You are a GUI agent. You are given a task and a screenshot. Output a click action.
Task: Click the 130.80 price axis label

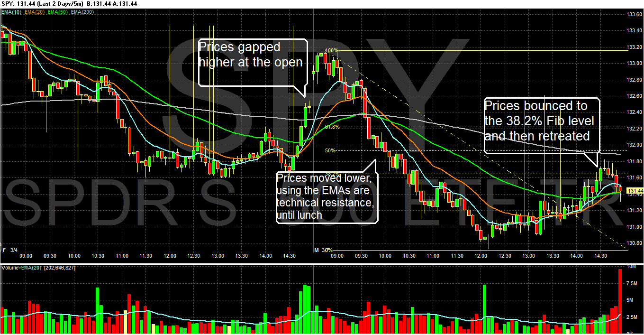point(634,243)
